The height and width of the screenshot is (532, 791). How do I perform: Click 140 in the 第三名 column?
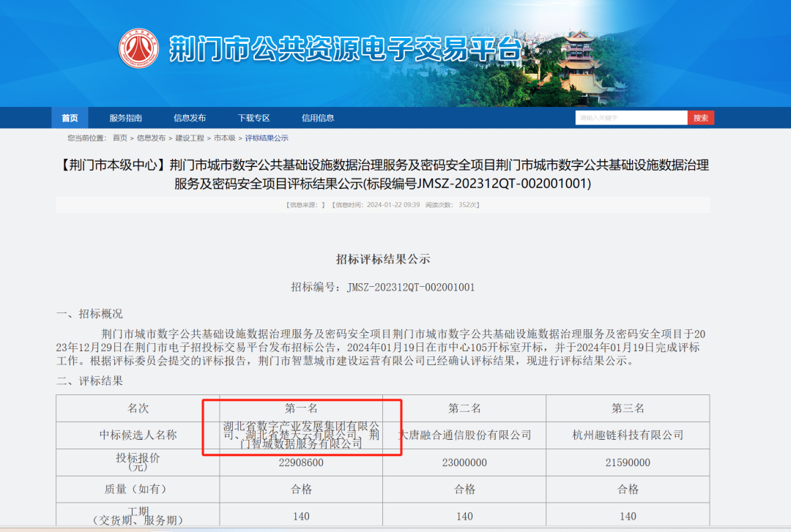coord(628,517)
